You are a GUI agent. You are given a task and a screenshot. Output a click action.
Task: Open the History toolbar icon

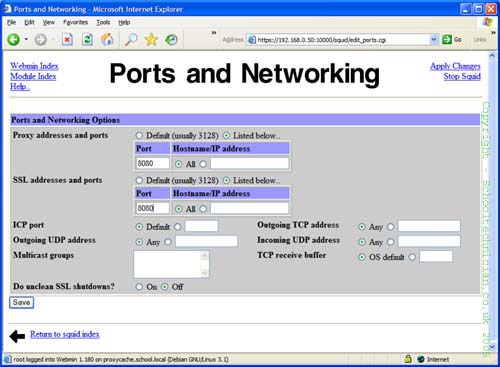pyautogui.click(x=171, y=40)
